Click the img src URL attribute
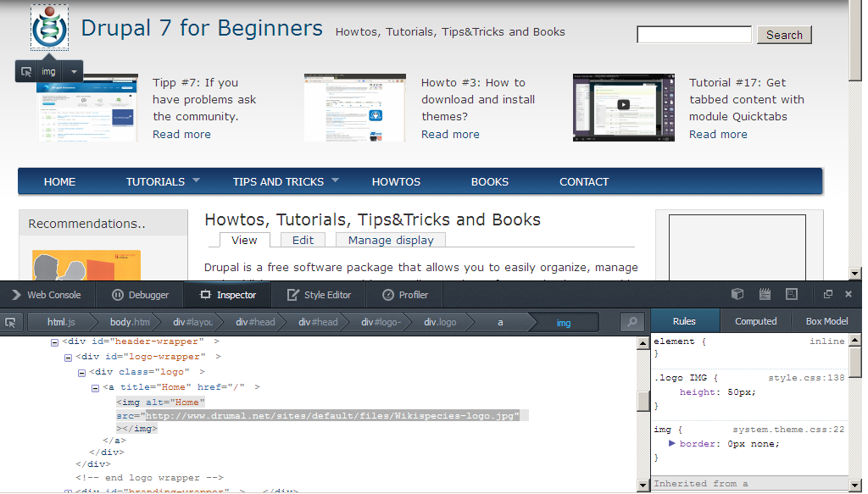The width and height of the screenshot is (868, 494). (332, 415)
